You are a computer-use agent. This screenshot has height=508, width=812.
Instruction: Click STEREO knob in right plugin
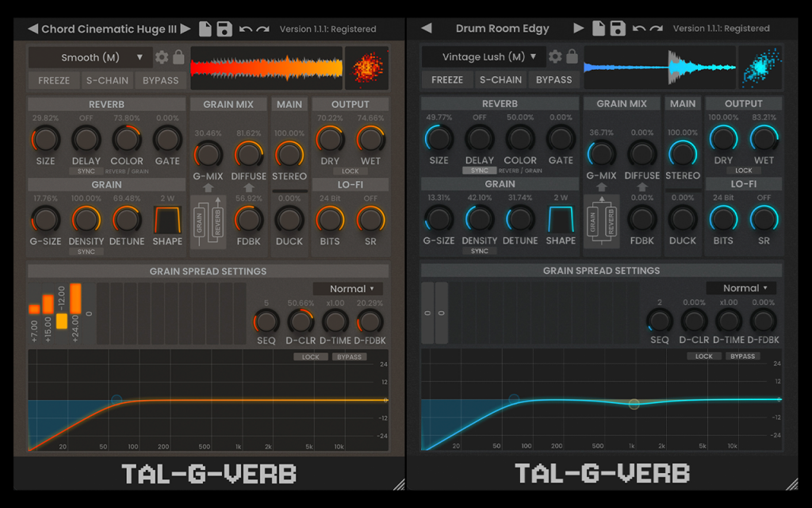[x=683, y=154]
